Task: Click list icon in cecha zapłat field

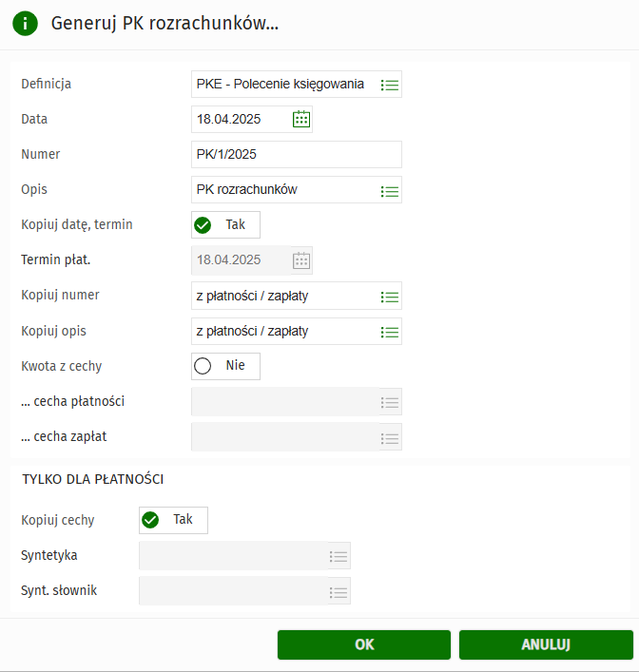Action: 389,437
